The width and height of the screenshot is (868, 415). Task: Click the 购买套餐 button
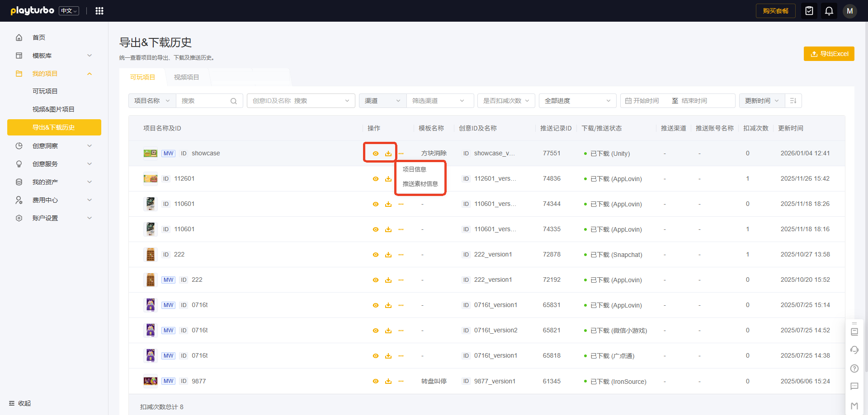(775, 11)
